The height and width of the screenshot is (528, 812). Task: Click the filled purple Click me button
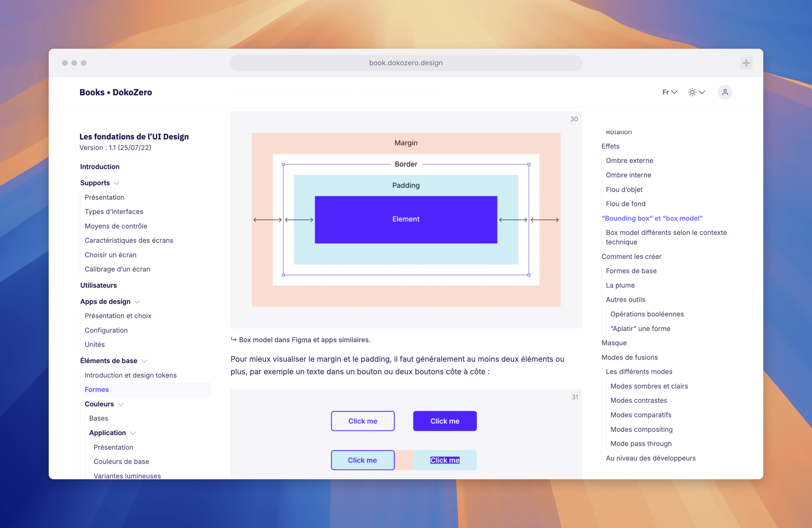445,421
